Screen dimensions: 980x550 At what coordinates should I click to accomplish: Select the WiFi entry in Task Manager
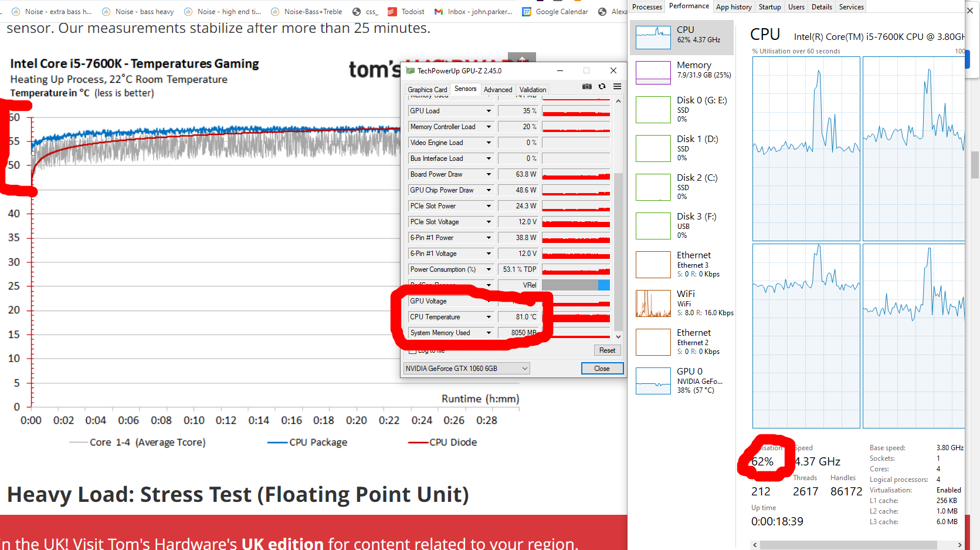(682, 303)
